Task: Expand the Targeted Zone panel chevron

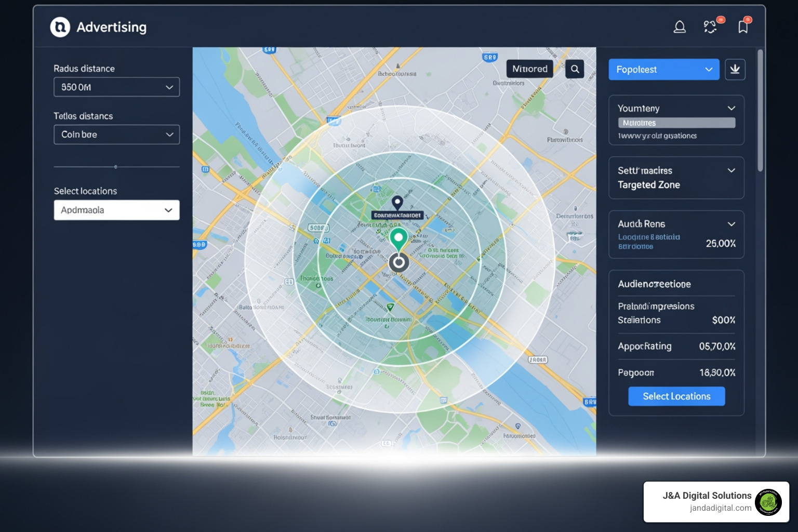Action: click(731, 170)
